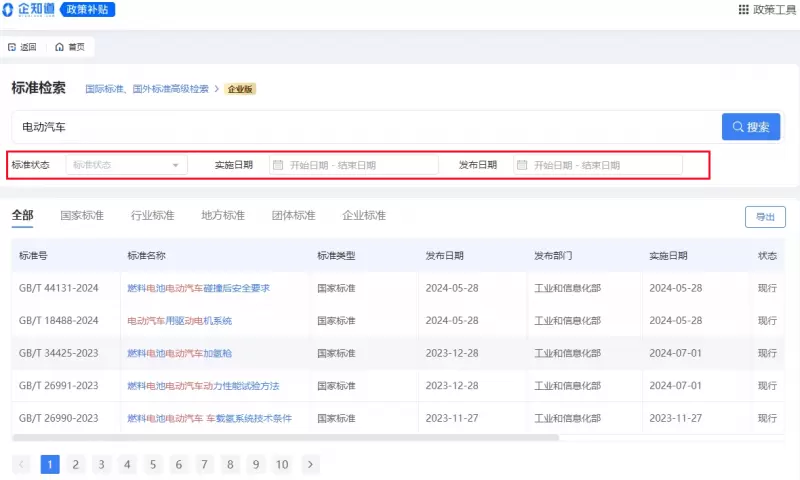Open the 国际标准、国外标准高级检索 link
Image resolution: width=800 pixels, height=480 pixels.
click(x=147, y=89)
